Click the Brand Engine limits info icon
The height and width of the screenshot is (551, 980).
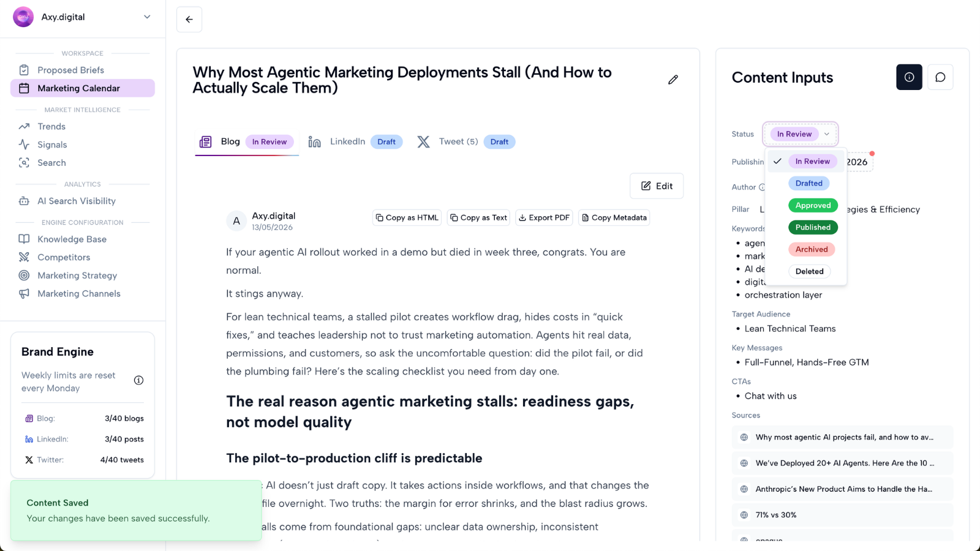139,380
